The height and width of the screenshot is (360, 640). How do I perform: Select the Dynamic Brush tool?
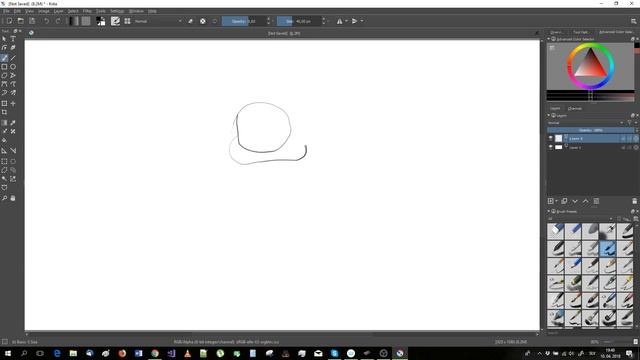tap(4, 93)
